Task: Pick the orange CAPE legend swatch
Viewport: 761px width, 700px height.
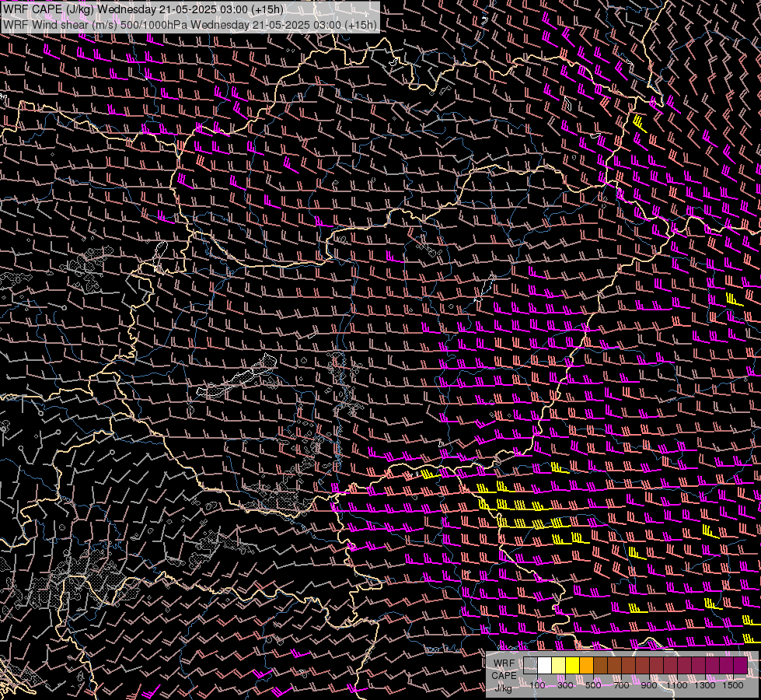Action: 586,666
